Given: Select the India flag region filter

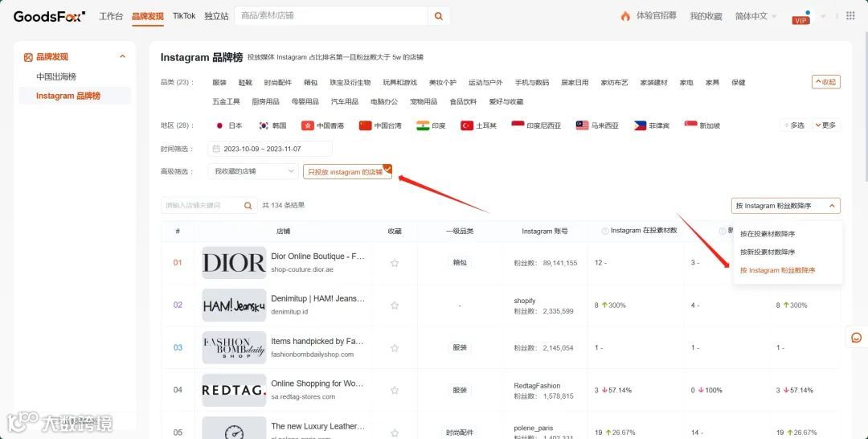Looking at the screenshot, I should click(423, 125).
